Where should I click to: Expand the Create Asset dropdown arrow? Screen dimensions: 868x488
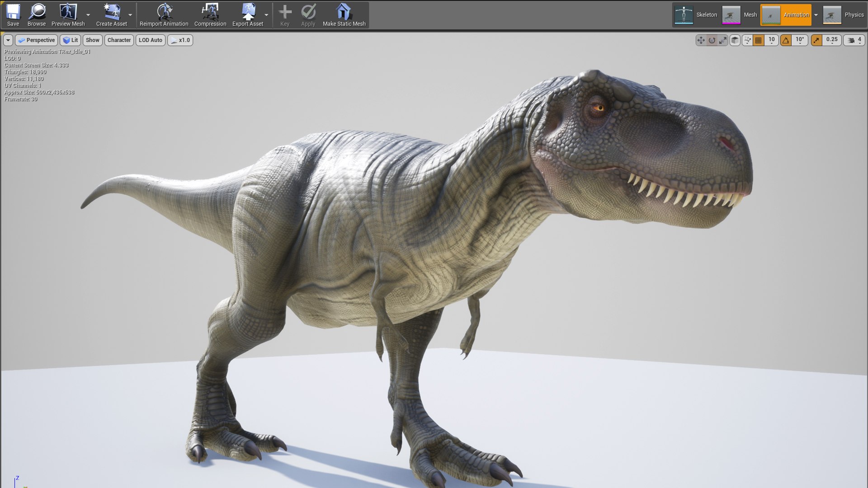130,15
